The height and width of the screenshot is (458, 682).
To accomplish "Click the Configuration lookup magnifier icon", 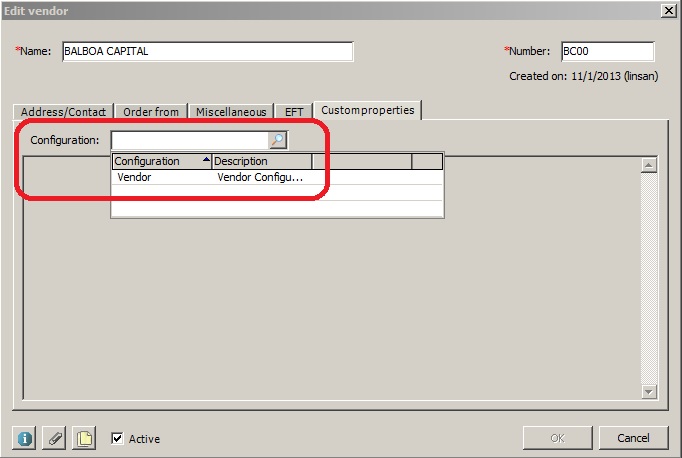I will [x=277, y=140].
